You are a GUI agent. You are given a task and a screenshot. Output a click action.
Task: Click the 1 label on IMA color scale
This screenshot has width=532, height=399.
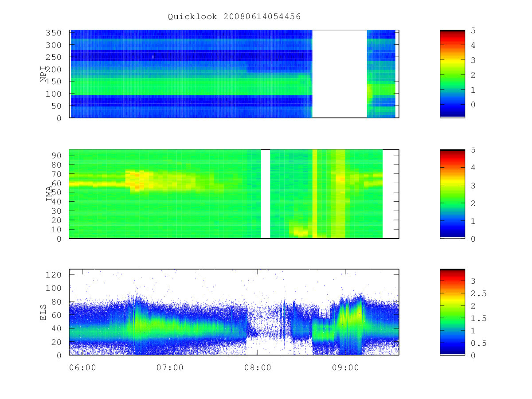473,221
